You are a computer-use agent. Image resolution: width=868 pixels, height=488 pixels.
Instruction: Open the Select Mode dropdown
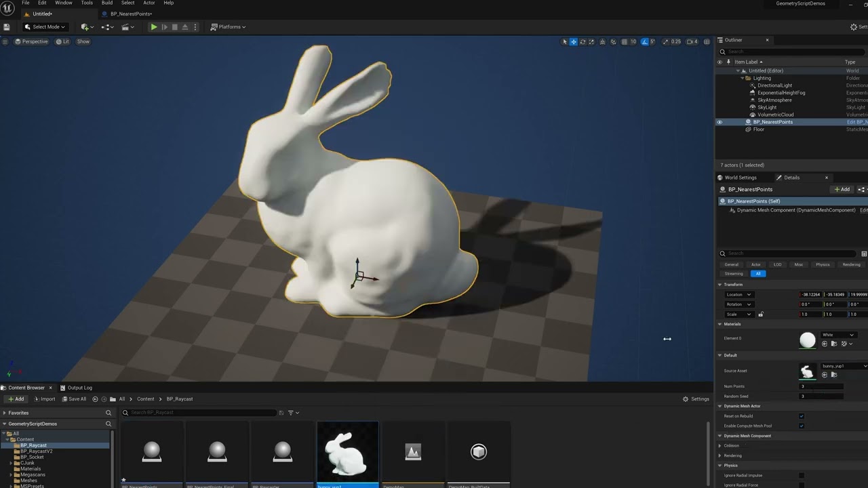[x=45, y=27]
